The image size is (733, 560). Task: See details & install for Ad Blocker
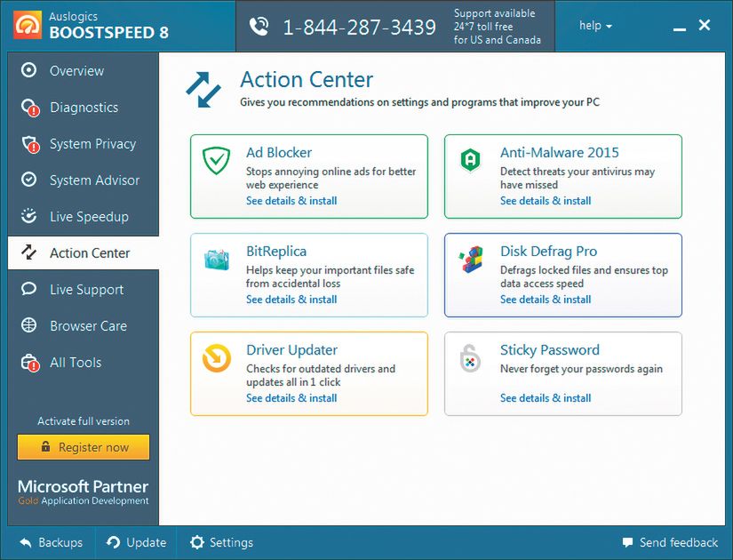pyautogui.click(x=291, y=201)
